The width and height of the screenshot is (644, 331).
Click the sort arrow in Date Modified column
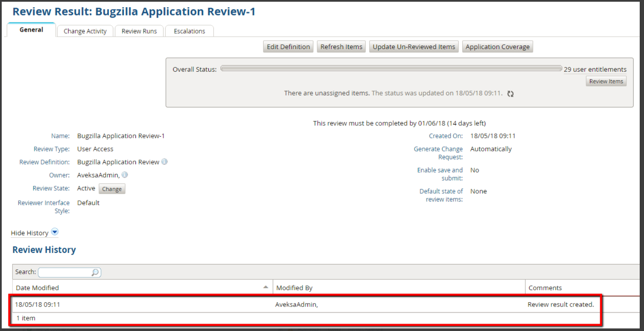click(266, 287)
